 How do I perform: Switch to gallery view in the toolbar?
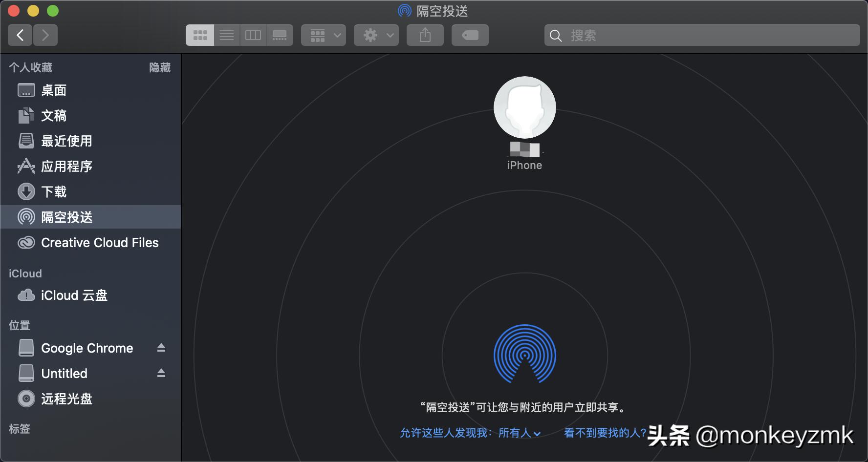[x=280, y=35]
